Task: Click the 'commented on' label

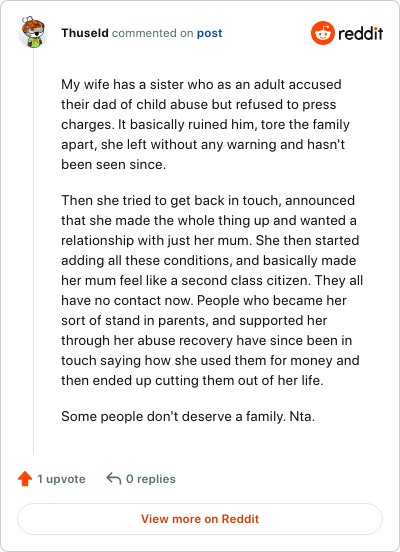Action: (x=152, y=33)
